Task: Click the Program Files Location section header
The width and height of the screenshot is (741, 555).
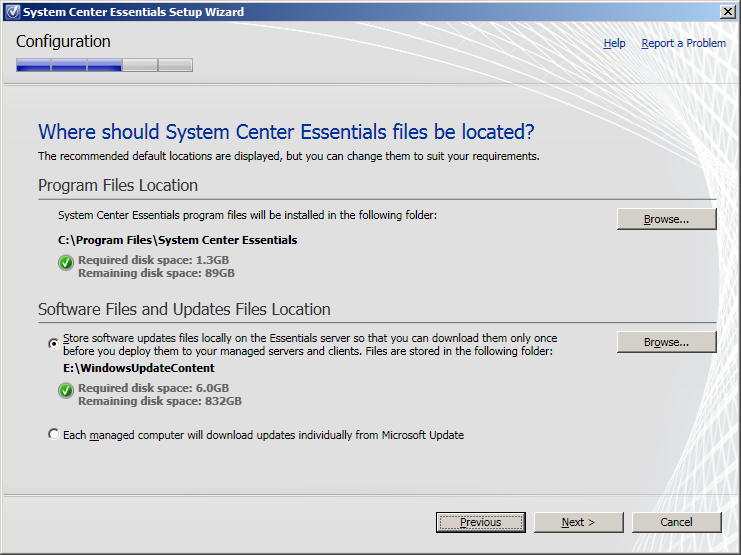Action: 118,186
